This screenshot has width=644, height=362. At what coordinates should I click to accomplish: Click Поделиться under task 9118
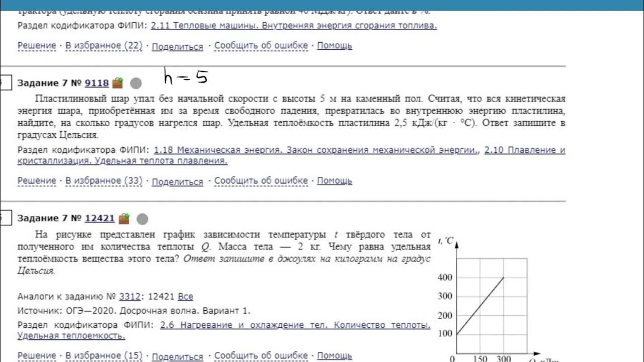click(178, 182)
